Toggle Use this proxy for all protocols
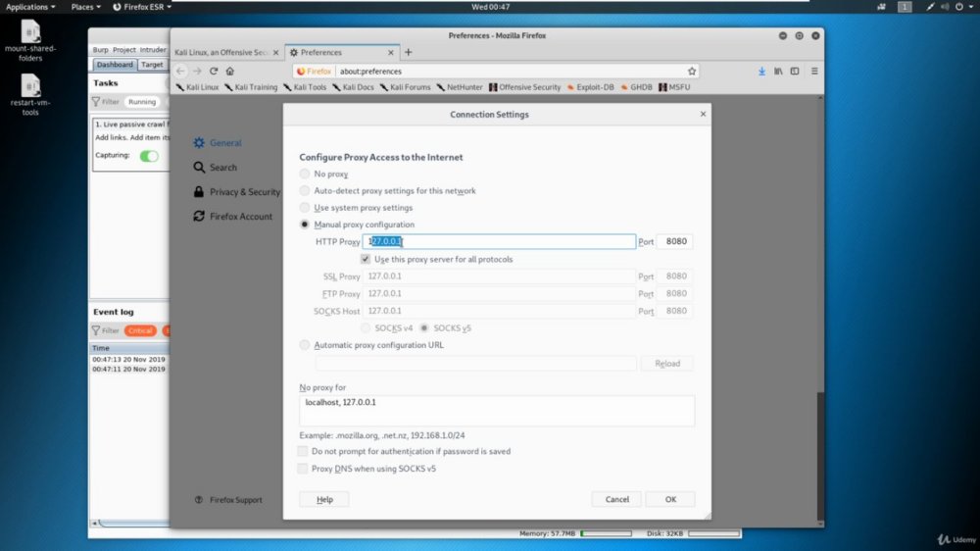Screen dimensions: 980x551 pyautogui.click(x=366, y=259)
